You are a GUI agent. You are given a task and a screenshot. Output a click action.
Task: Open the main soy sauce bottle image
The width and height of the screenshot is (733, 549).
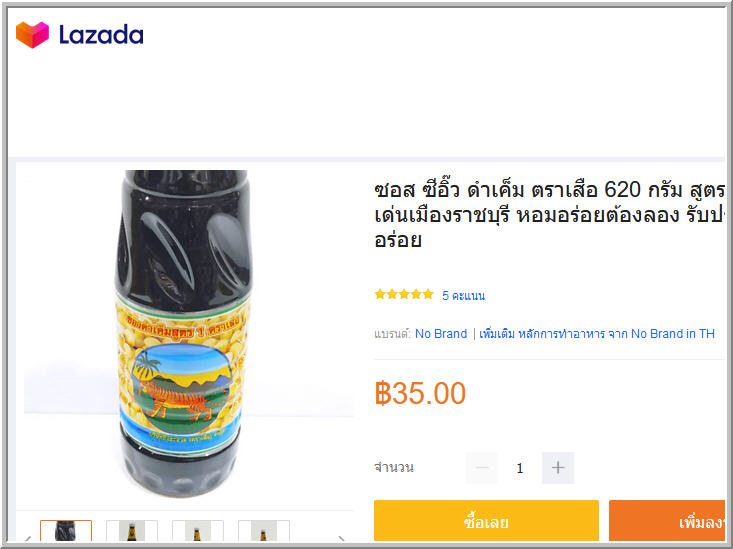tap(184, 334)
